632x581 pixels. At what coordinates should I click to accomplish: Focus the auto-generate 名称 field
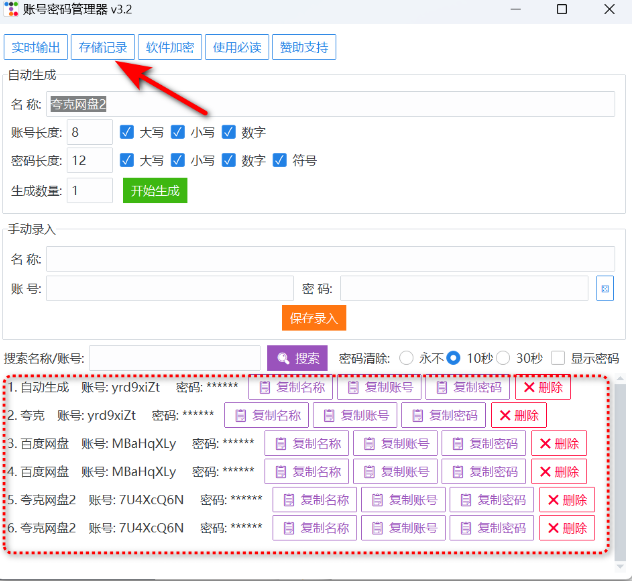pyautogui.click(x=331, y=104)
